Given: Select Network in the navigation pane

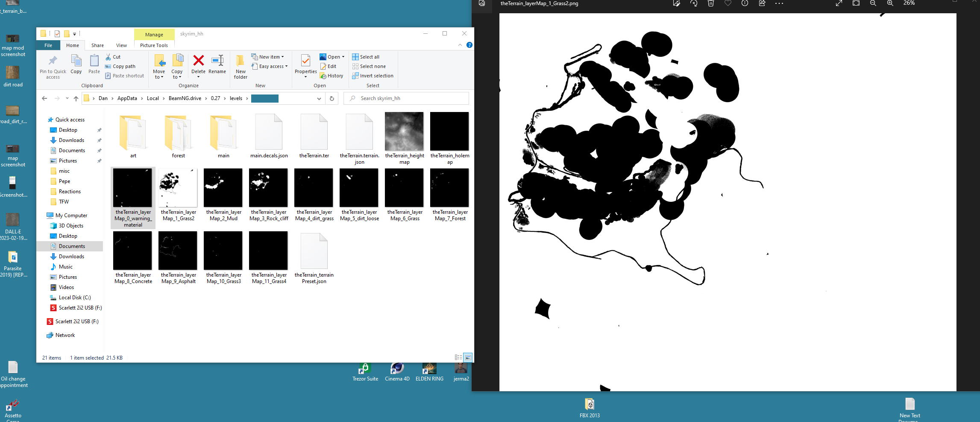Looking at the screenshot, I should click(x=65, y=335).
